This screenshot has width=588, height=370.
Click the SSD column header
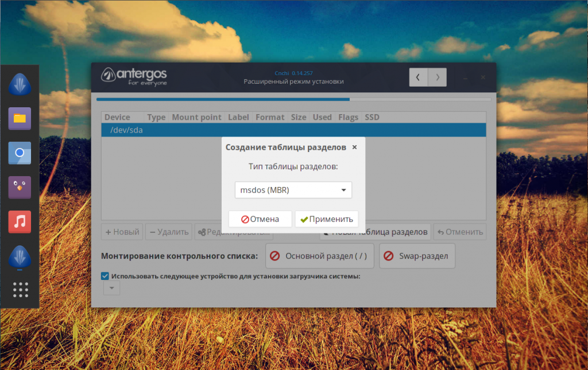[x=372, y=117]
